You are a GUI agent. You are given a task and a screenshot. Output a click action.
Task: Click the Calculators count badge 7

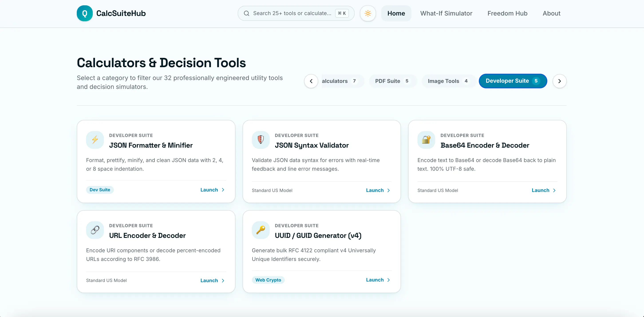click(354, 81)
